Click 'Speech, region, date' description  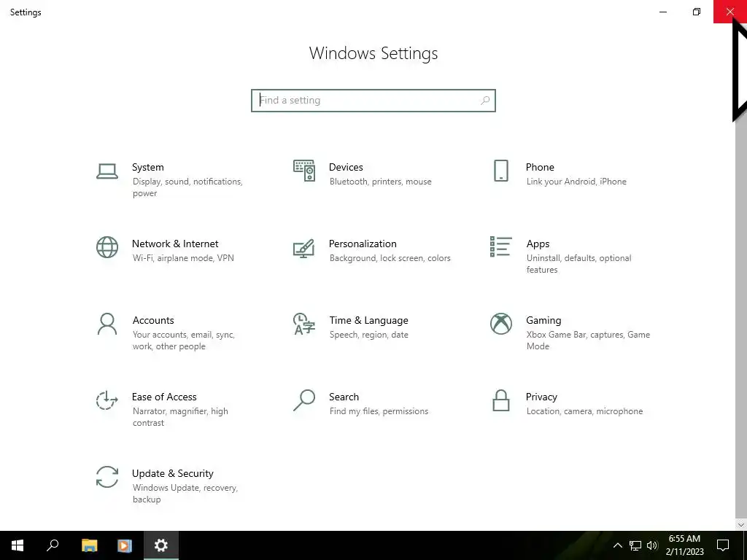click(x=368, y=335)
